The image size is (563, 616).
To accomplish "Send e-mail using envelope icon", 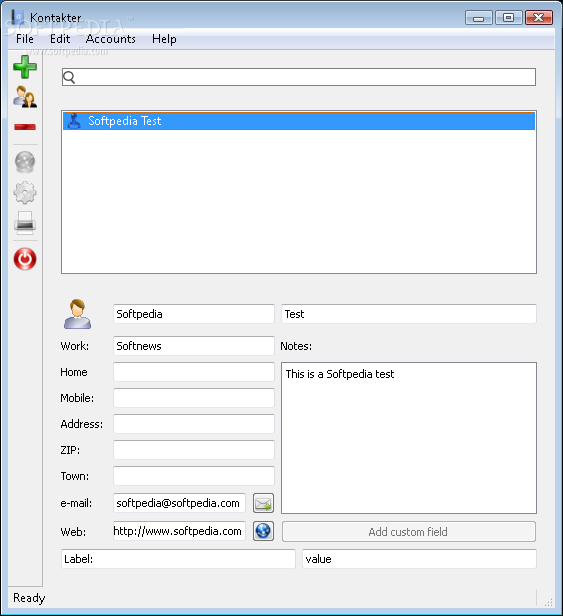I will tap(263, 503).
